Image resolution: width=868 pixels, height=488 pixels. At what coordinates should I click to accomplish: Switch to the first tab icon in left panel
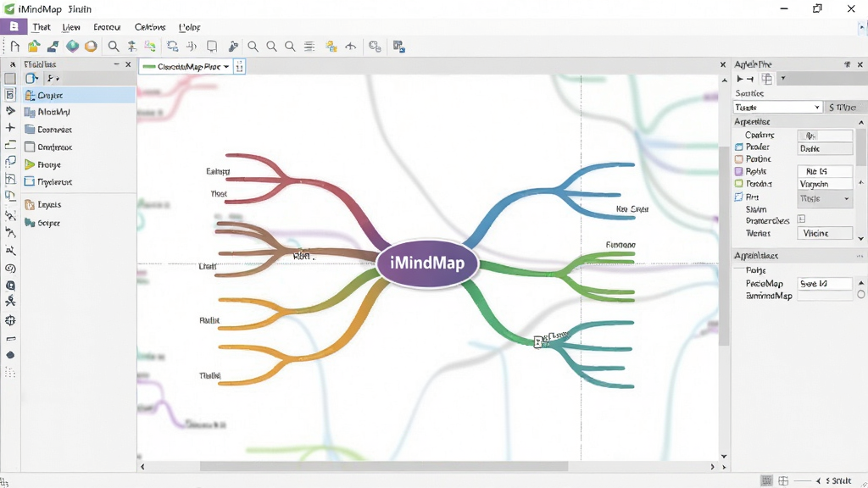pyautogui.click(x=32, y=79)
